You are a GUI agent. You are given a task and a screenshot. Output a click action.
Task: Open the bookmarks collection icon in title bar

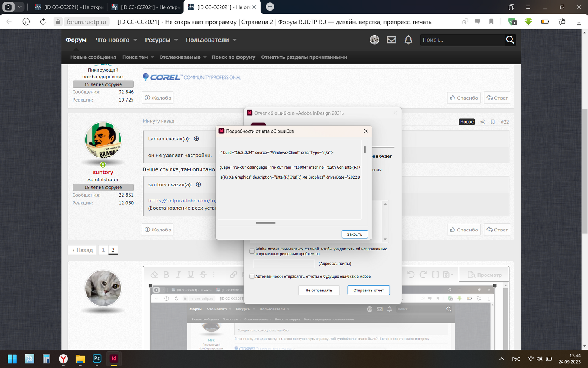click(x=511, y=7)
